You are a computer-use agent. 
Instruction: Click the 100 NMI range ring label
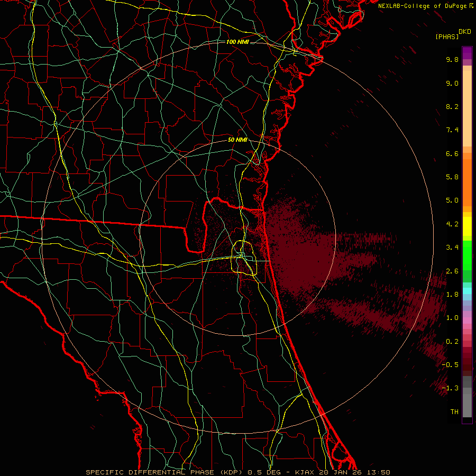pyautogui.click(x=237, y=42)
